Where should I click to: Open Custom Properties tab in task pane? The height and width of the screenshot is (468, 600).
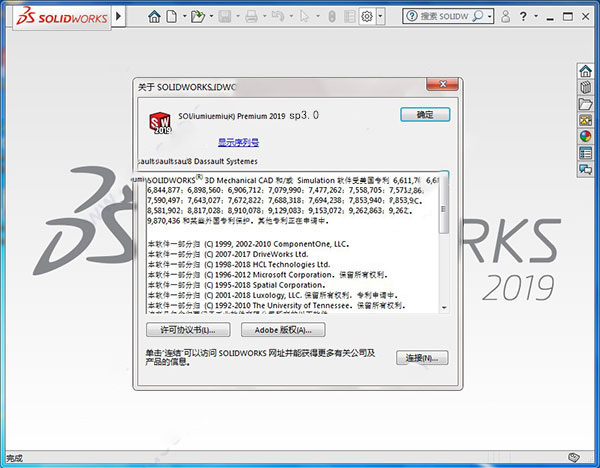(x=585, y=153)
